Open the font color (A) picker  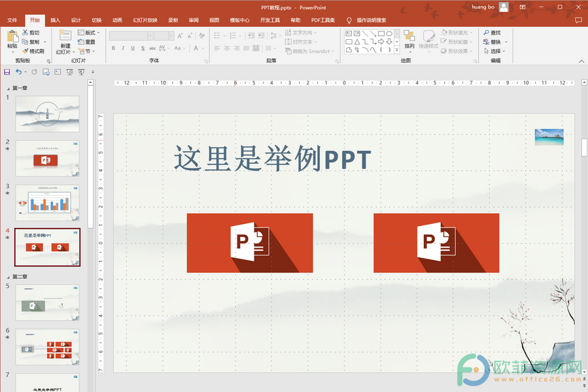(x=196, y=48)
